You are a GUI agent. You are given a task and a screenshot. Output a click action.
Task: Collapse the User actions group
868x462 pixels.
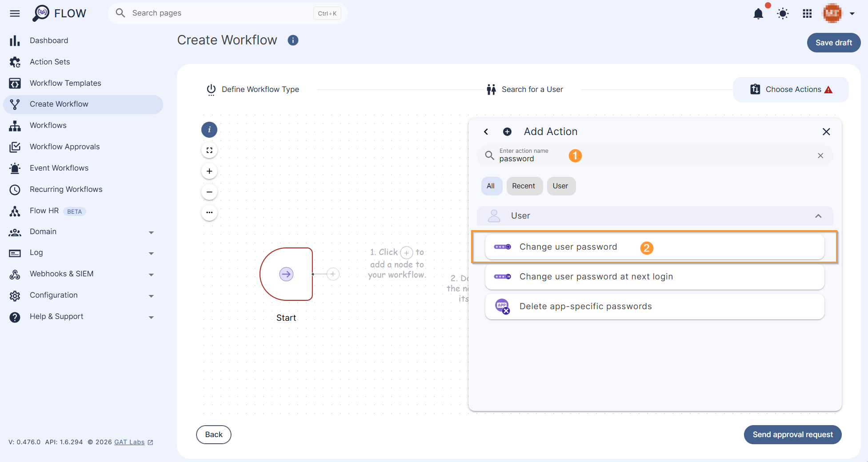[x=818, y=216]
